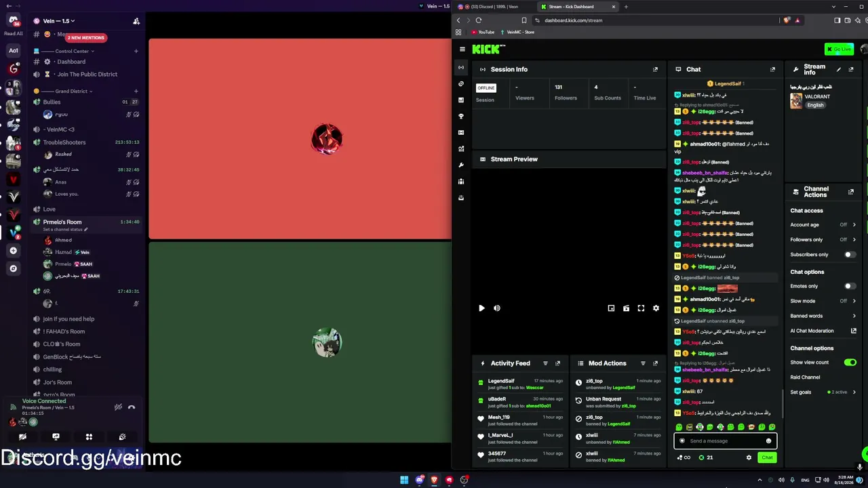Pop out the Chat panel
This screenshot has width=868, height=488.
pos(772,69)
